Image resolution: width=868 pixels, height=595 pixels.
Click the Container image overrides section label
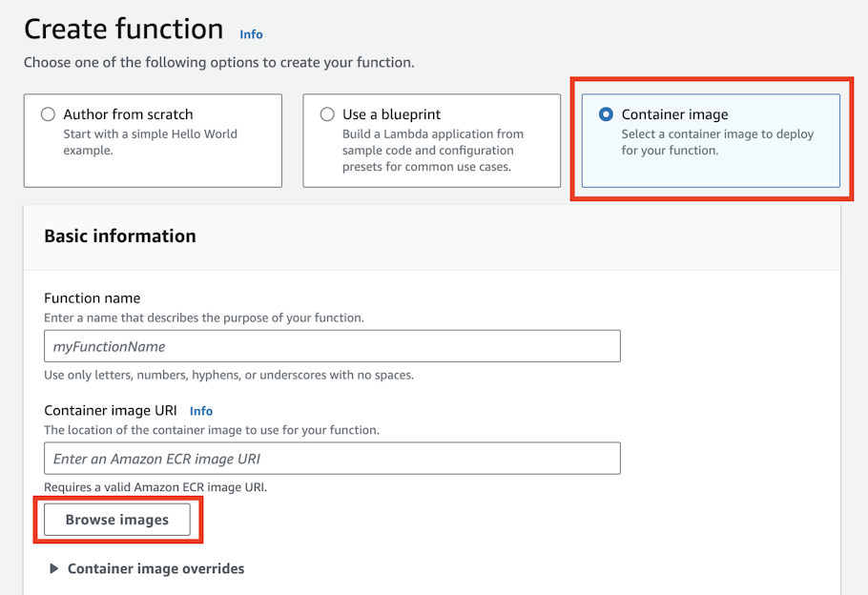coord(155,569)
